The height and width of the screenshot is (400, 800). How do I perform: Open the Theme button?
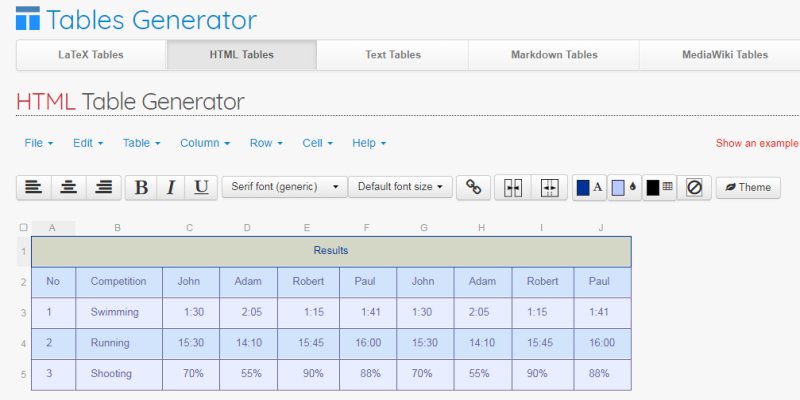748,187
